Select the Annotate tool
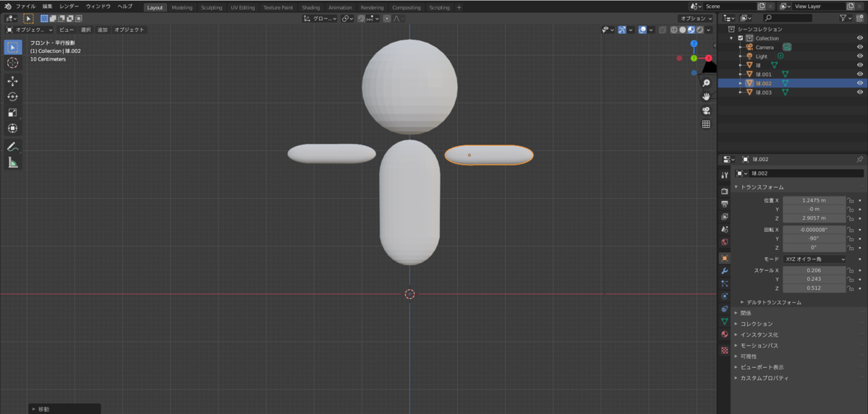Viewport: 868px width, 414px height. pyautogui.click(x=13, y=147)
